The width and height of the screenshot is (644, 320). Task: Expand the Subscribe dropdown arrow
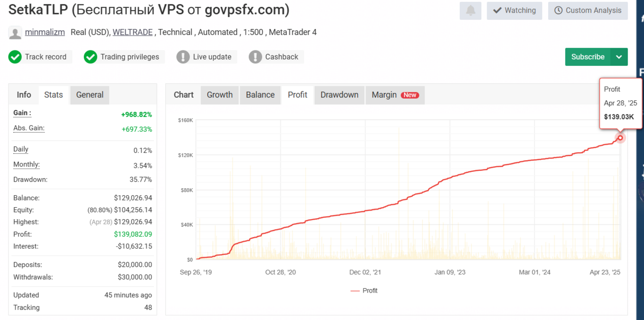pos(619,57)
